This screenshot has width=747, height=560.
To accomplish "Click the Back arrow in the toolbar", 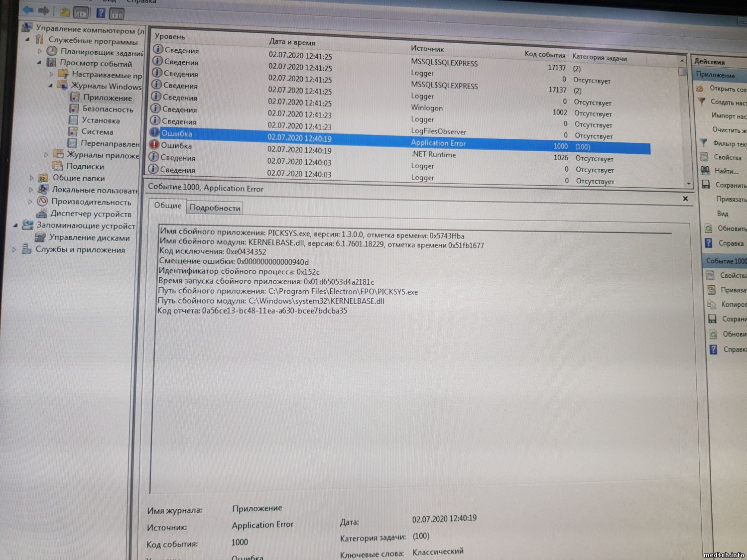I will coord(28,10).
